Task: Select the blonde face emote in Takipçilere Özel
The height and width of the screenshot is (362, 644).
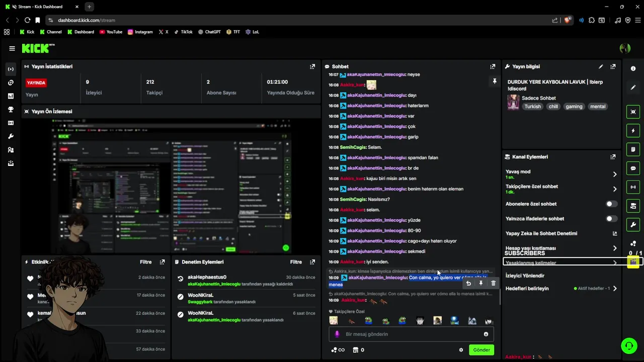Action: click(334, 321)
